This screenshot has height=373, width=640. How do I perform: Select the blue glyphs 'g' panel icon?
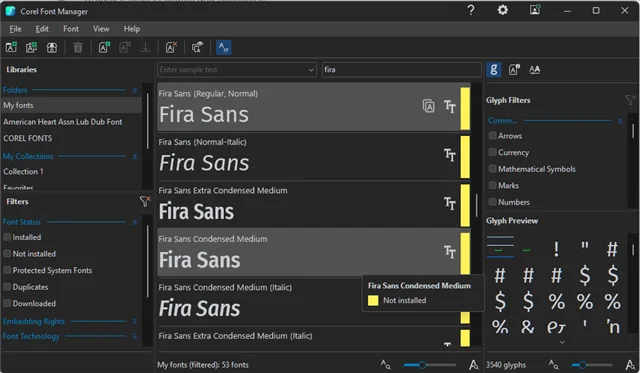point(494,69)
